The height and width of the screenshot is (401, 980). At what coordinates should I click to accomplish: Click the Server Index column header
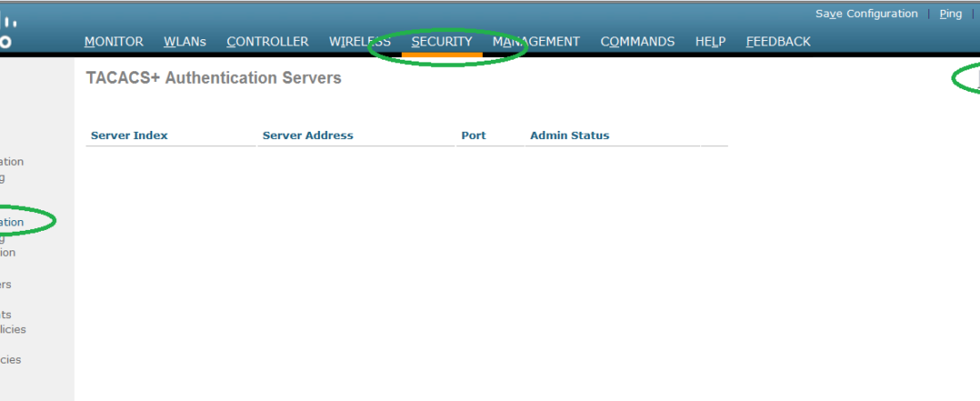click(x=129, y=135)
